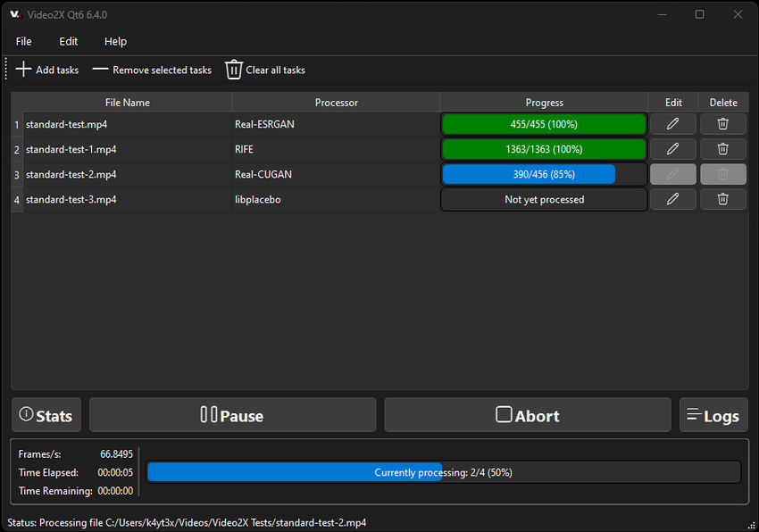Click the Video2X logo in title bar
This screenshot has width=759, height=532.
(x=15, y=14)
